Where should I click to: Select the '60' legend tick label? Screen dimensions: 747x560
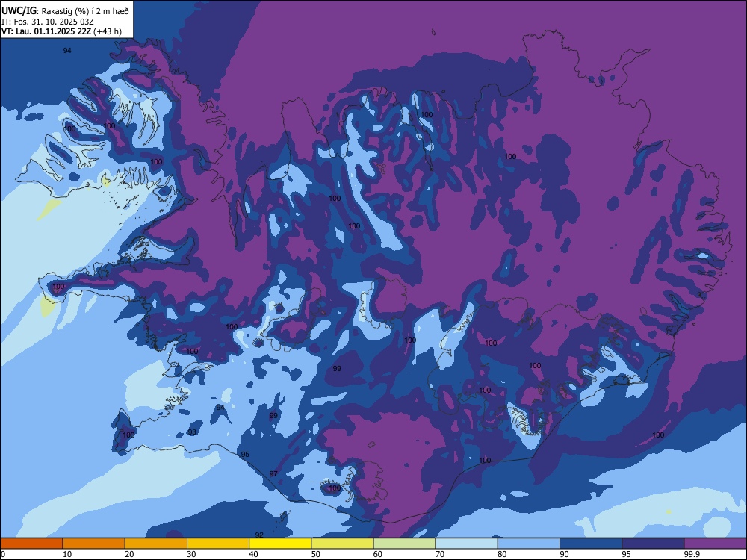tap(378, 554)
